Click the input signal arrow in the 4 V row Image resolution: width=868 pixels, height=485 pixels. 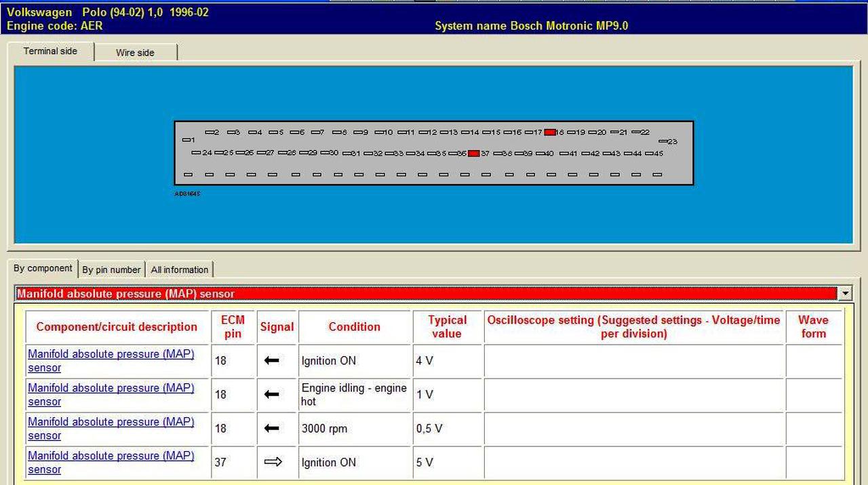click(272, 361)
